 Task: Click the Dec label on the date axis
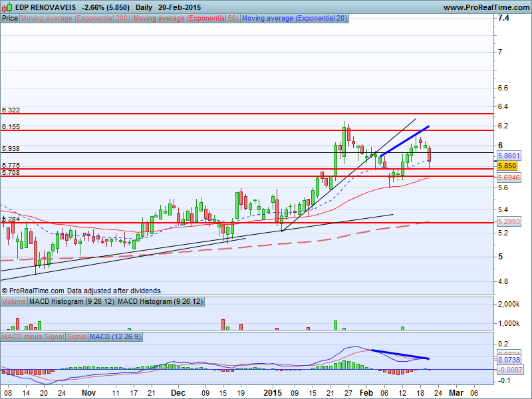(178, 393)
